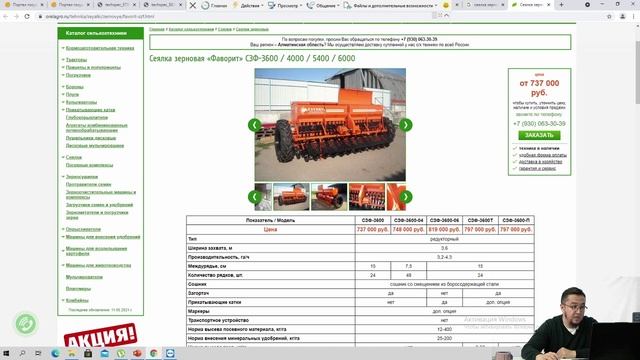Switch to the first browser tab
Image resolution: width=640 pixels, height=360 pixels.
23,5
